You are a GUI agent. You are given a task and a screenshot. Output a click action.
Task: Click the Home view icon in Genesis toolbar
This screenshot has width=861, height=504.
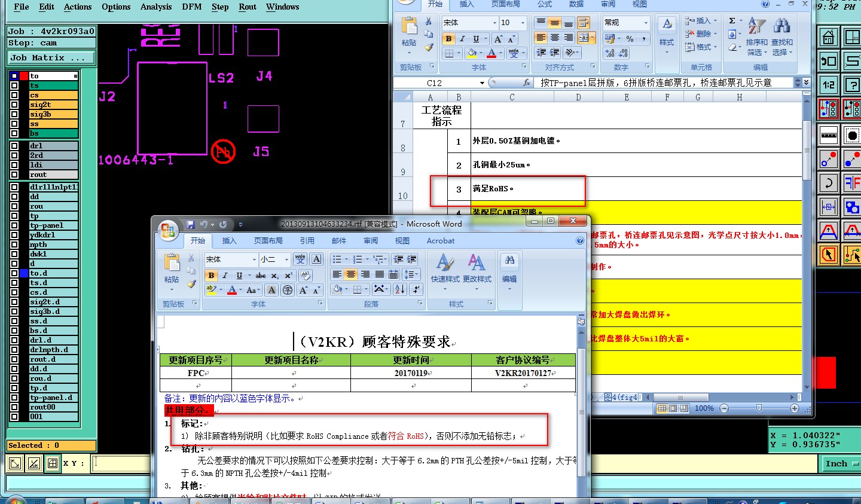pos(829,38)
